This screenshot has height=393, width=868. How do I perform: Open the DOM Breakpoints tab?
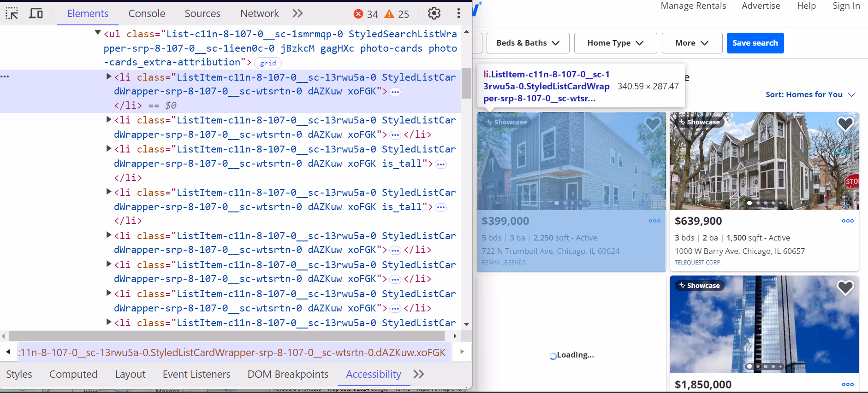[288, 374]
